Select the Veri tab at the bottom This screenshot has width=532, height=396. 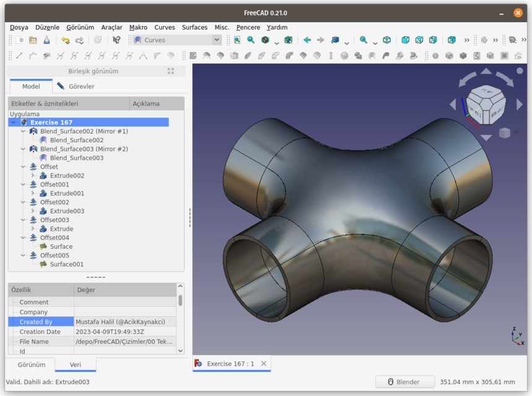click(x=75, y=364)
